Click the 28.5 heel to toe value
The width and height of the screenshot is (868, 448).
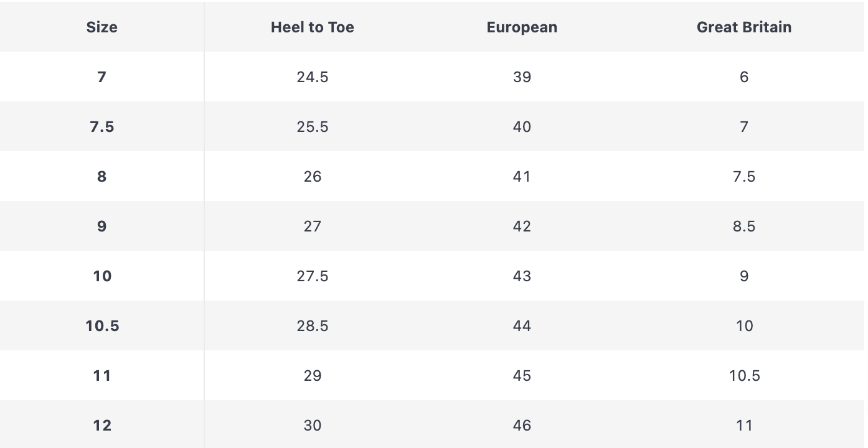pos(312,326)
